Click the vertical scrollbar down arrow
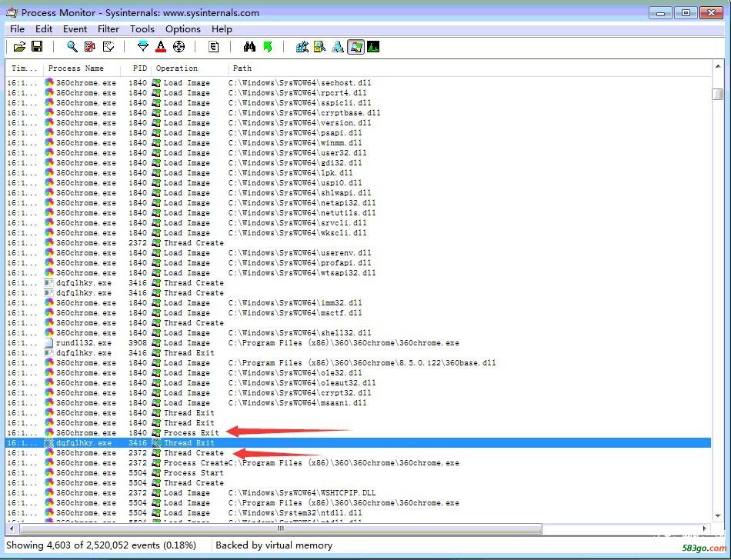Screen dimensions: 731x560 point(718,515)
